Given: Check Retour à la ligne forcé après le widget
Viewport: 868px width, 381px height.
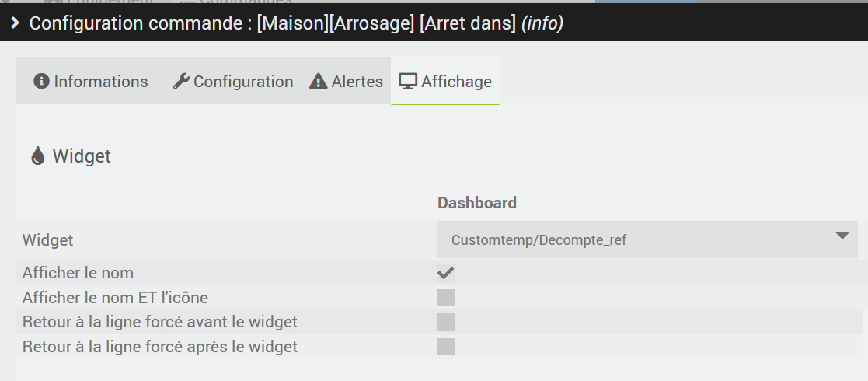Looking at the screenshot, I should (446, 347).
